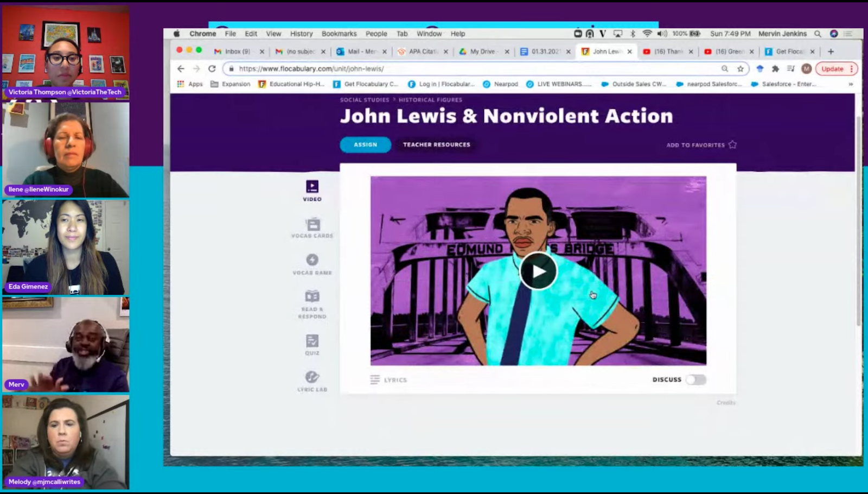Select Melody's video tile

pyautogui.click(x=66, y=442)
